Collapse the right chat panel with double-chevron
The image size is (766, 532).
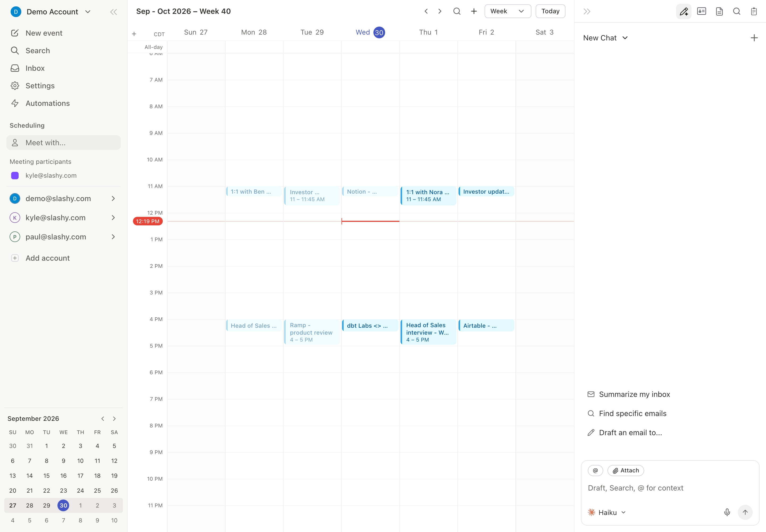(x=587, y=12)
